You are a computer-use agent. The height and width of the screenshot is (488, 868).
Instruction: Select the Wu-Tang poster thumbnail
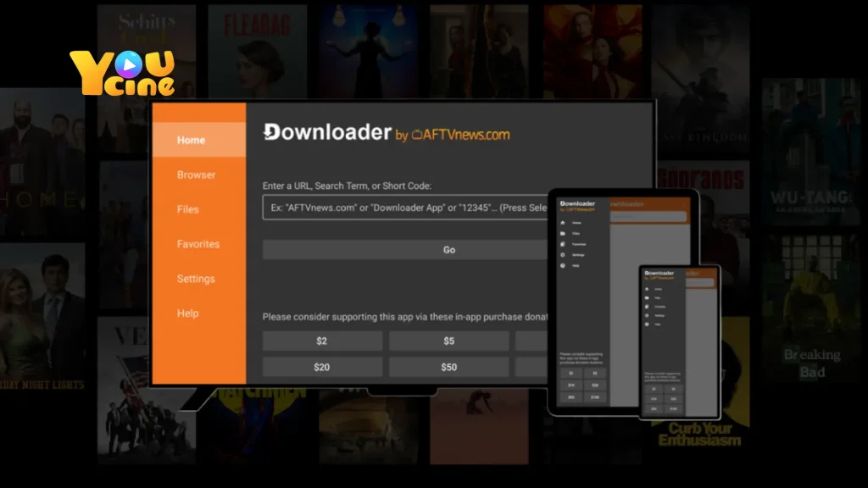[x=811, y=152]
